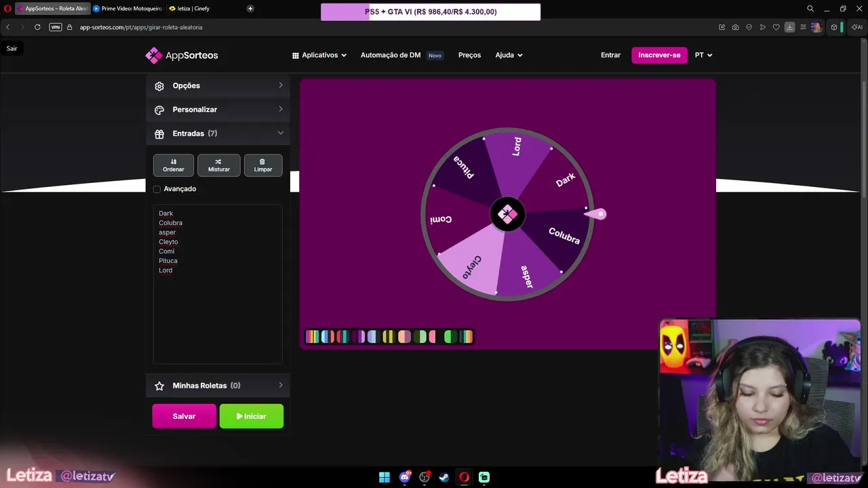Open the Opera AI assistant button

click(x=857, y=27)
